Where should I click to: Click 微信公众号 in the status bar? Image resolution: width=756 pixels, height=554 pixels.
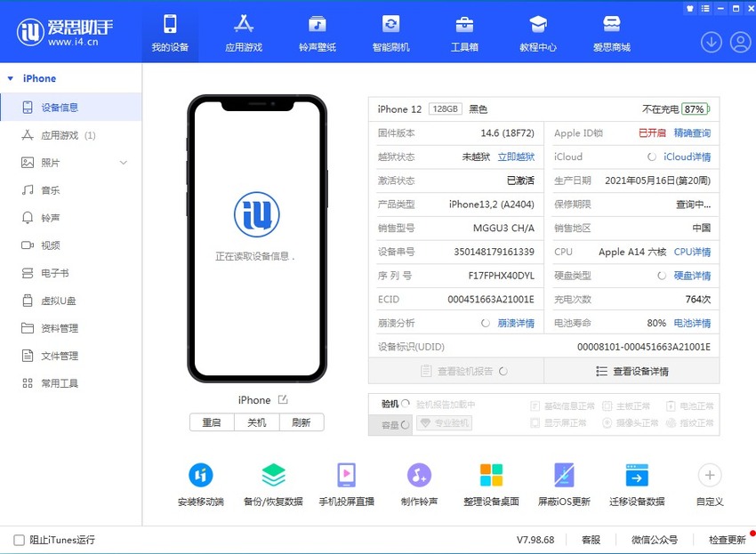[655, 540]
